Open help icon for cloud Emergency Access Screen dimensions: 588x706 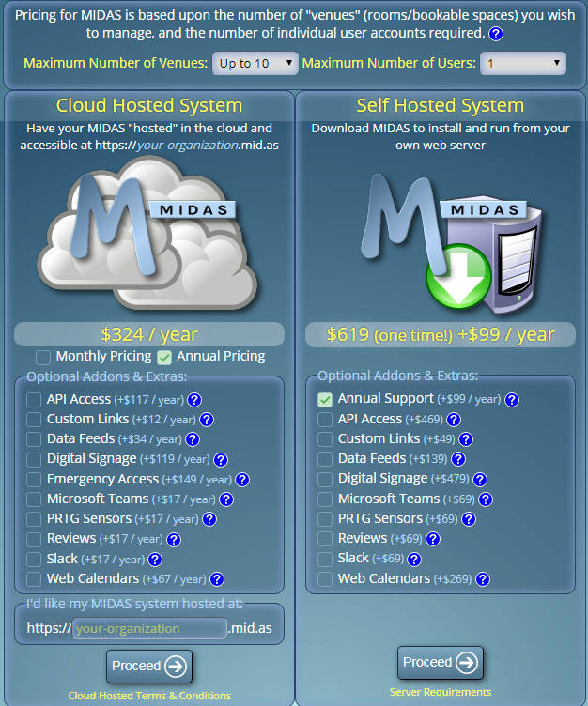click(241, 480)
